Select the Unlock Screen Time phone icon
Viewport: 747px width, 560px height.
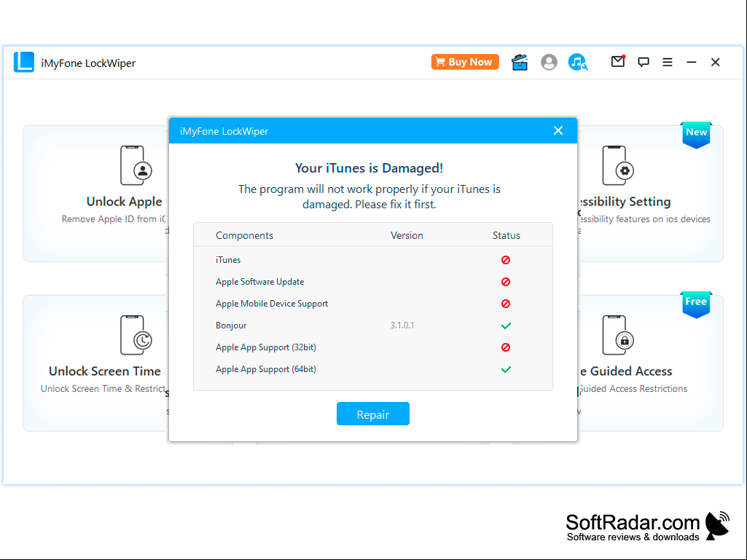click(136, 335)
